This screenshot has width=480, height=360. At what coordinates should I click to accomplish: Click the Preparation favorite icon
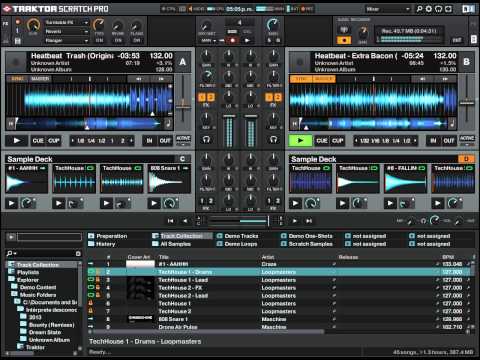click(91, 236)
